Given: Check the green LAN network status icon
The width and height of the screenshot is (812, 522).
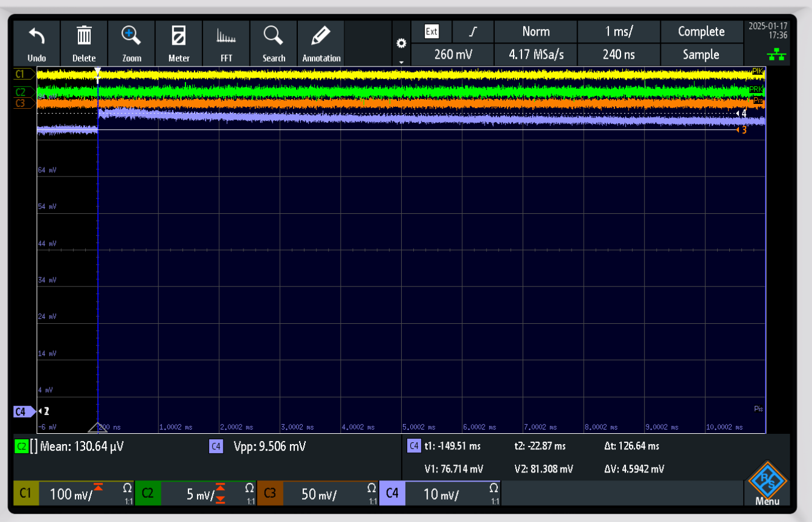Looking at the screenshot, I should point(776,55).
